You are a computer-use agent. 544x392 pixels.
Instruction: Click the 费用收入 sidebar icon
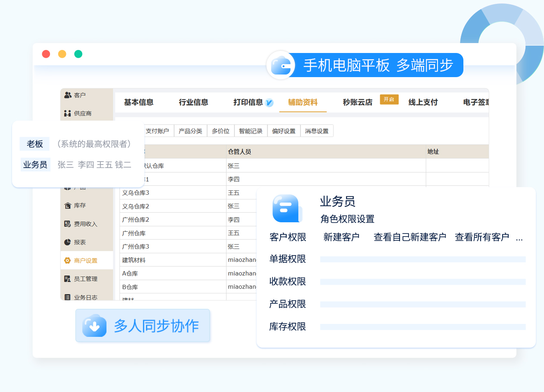click(x=68, y=224)
